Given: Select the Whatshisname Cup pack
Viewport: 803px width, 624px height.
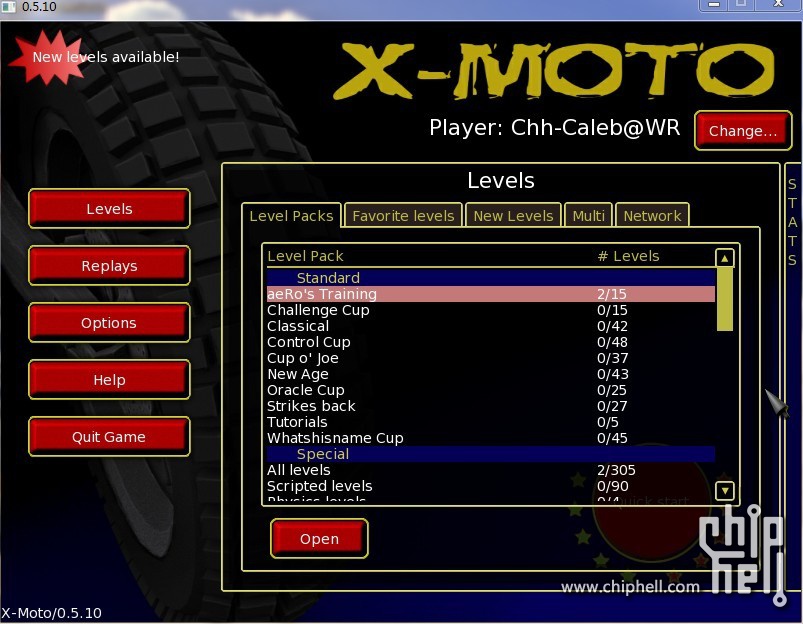Looking at the screenshot, I should 491,438.
